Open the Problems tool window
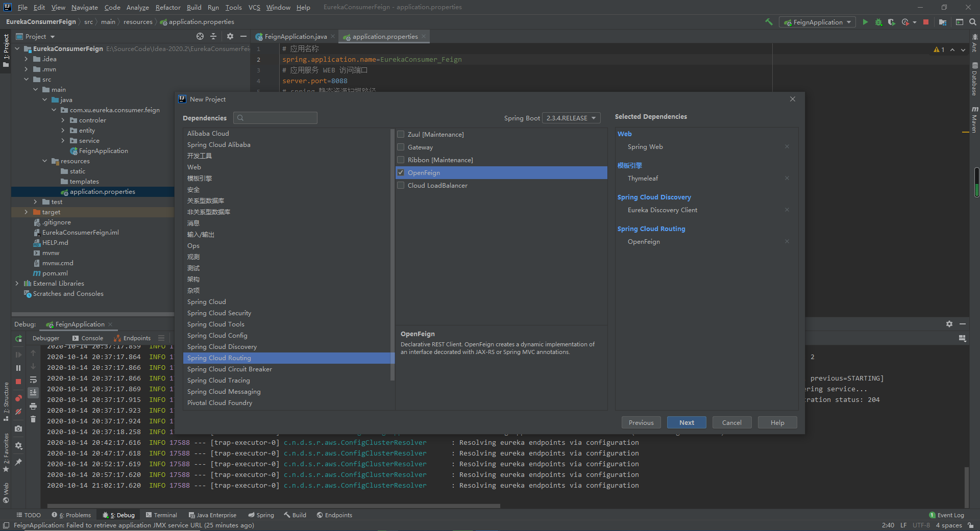The image size is (980, 531). coord(71,515)
